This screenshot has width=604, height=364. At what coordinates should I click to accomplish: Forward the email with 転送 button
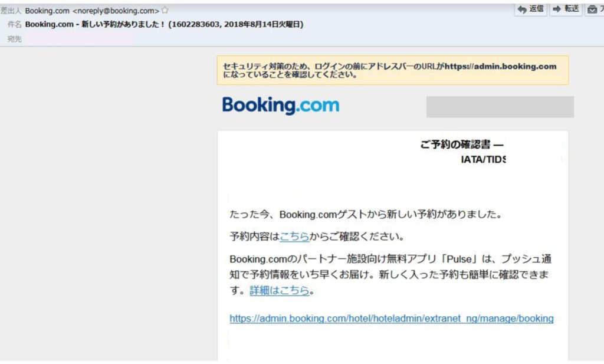566,9
